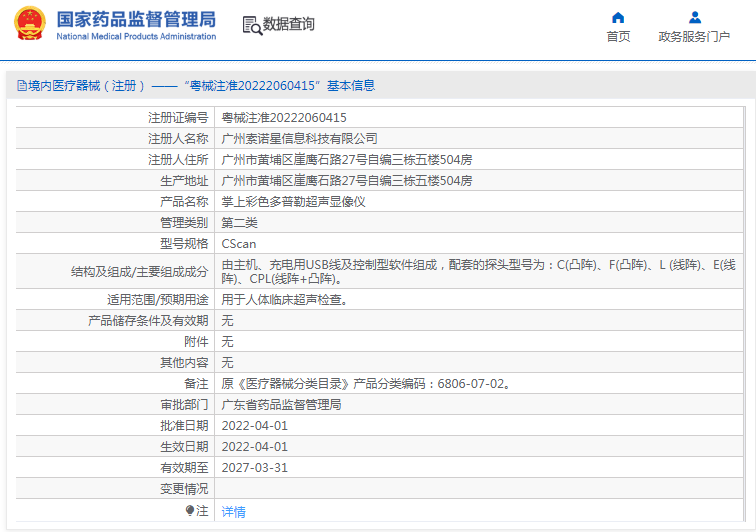Click the national emblem logo

click(x=29, y=24)
